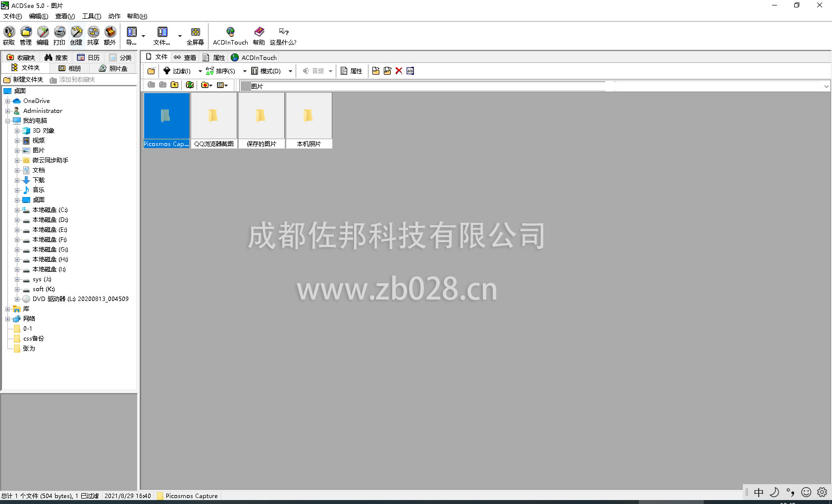Viewport: 832px width, 504px height.
Task: Open the 工具 menu
Action: [x=91, y=16]
